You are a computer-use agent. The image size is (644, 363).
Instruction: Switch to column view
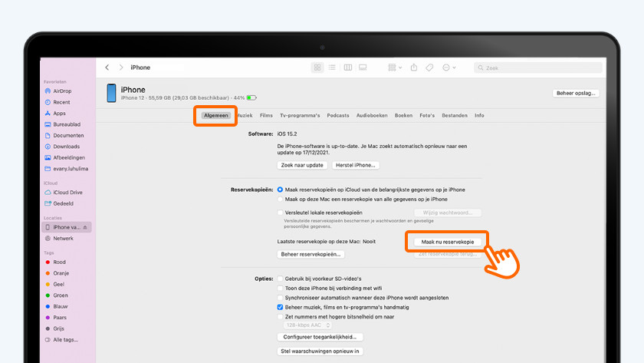click(347, 68)
